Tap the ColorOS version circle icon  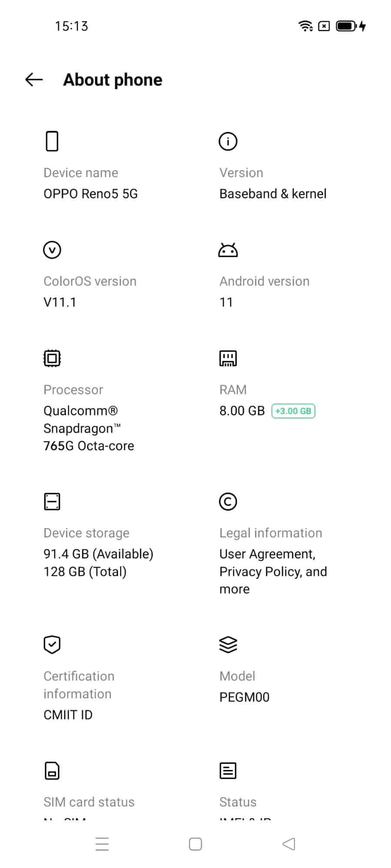pyautogui.click(x=52, y=250)
